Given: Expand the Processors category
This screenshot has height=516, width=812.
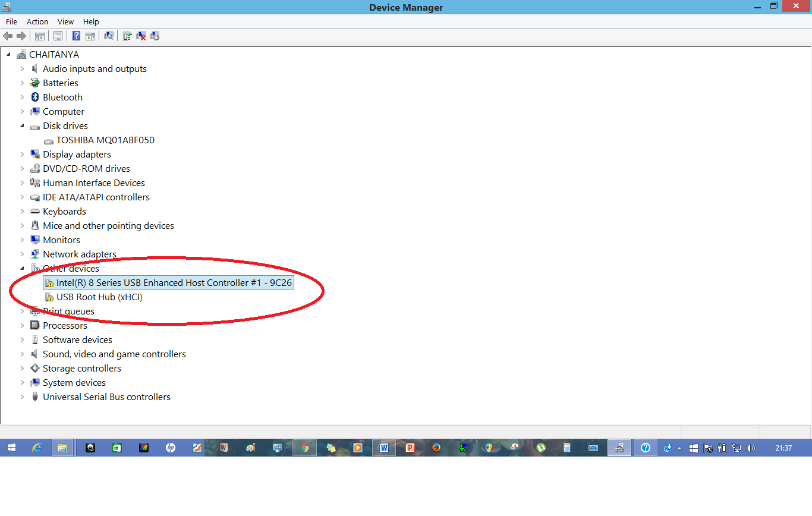Looking at the screenshot, I should [23, 326].
